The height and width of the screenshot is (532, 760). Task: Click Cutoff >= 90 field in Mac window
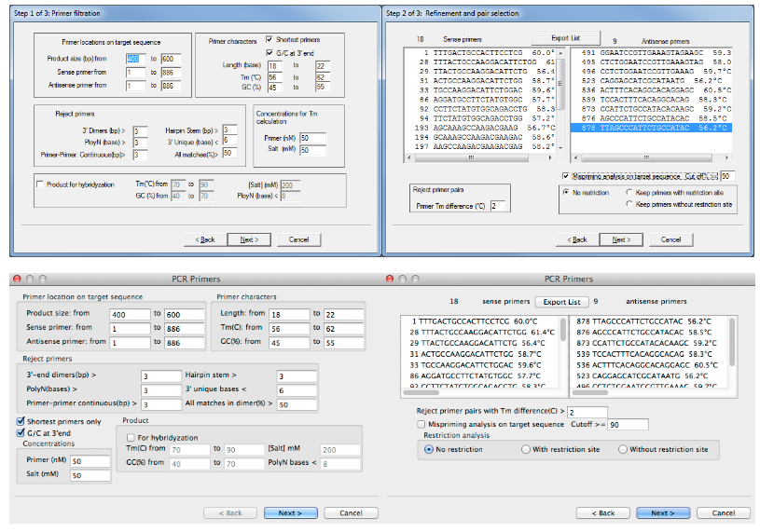pos(628,425)
